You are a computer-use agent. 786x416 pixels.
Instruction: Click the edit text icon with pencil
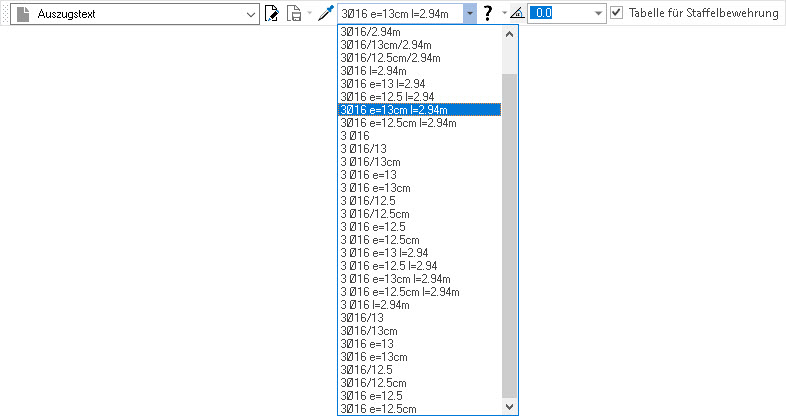(271, 14)
